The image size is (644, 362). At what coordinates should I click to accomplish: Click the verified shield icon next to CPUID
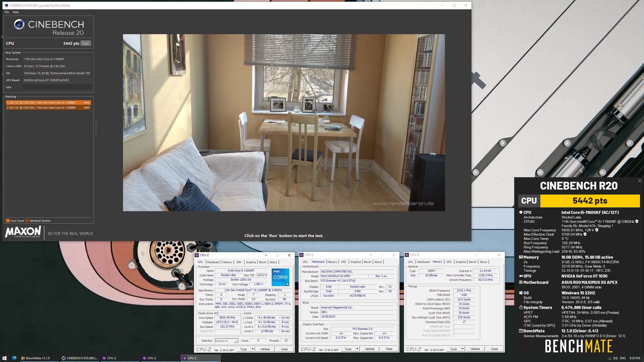(x=637, y=221)
